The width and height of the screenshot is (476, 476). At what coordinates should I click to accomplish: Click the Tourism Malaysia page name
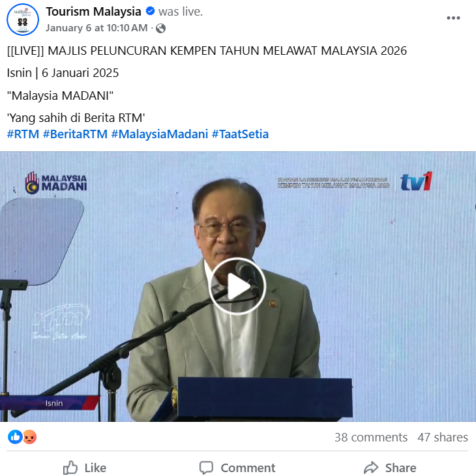click(x=93, y=12)
